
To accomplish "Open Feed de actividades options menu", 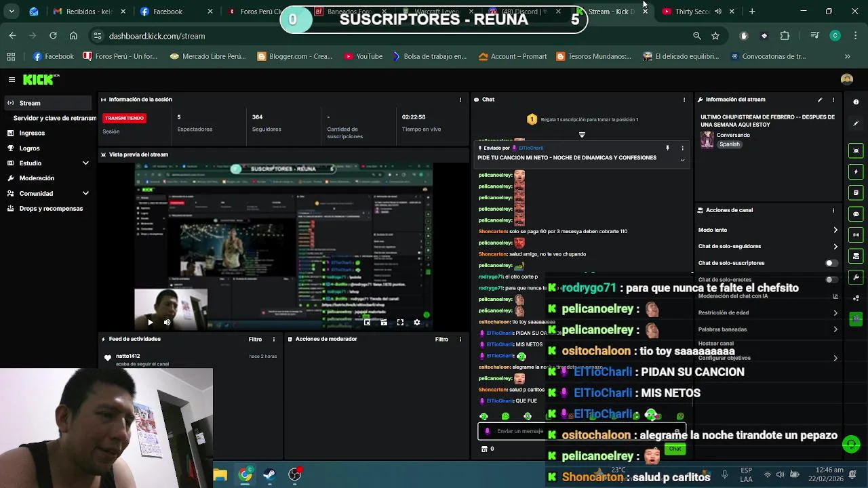I will [274, 339].
